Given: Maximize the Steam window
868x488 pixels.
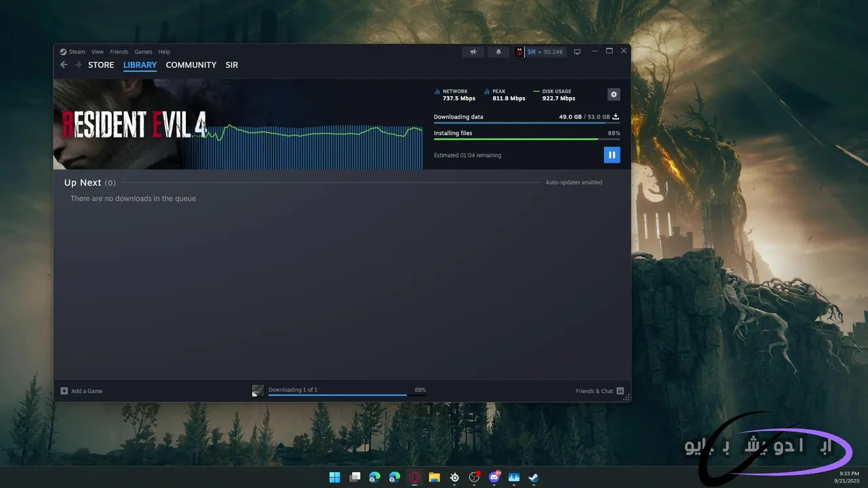Looking at the screenshot, I should click(609, 51).
